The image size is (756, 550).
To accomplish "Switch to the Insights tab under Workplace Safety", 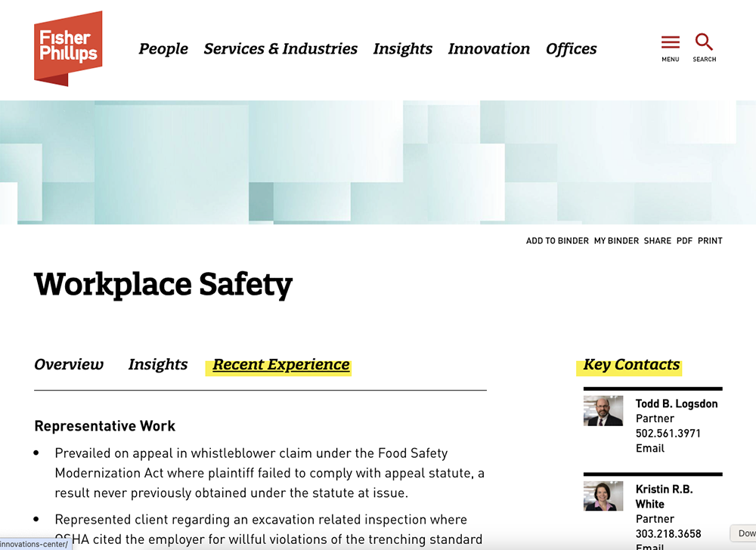I will click(158, 365).
